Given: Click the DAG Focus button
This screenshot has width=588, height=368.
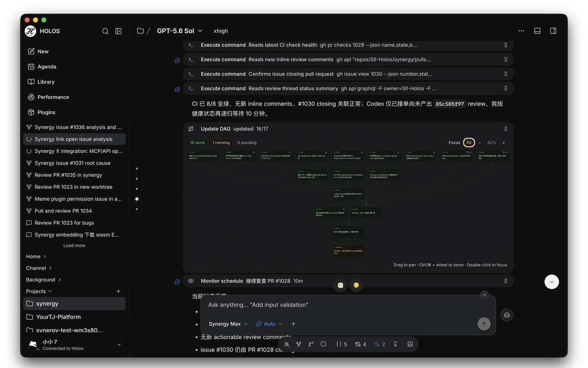Looking at the screenshot, I should (x=454, y=143).
